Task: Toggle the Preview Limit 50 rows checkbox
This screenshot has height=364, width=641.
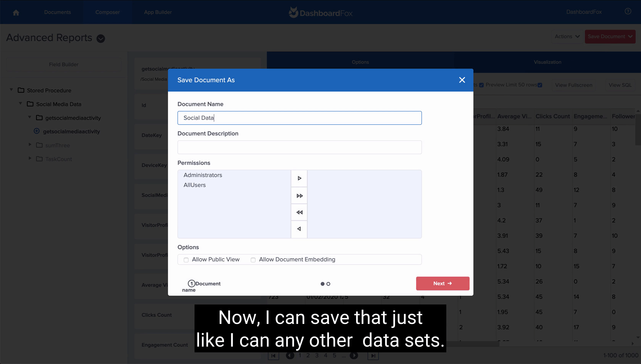Action: pyautogui.click(x=540, y=85)
